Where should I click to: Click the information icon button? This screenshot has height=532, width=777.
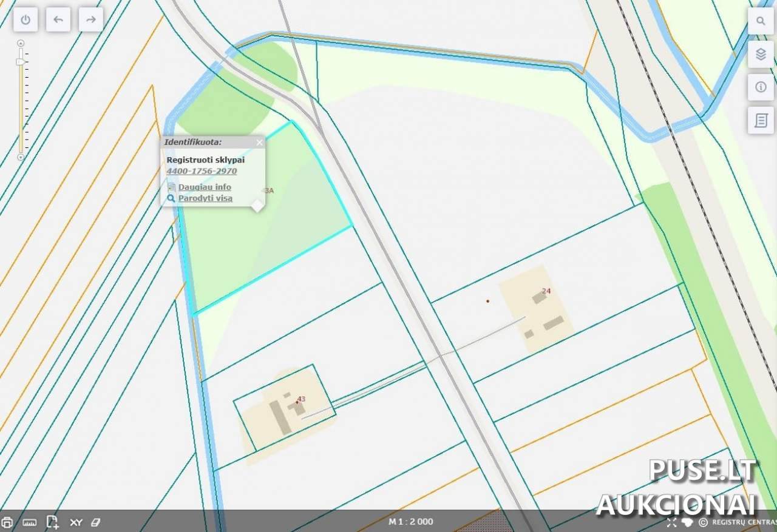(761, 87)
